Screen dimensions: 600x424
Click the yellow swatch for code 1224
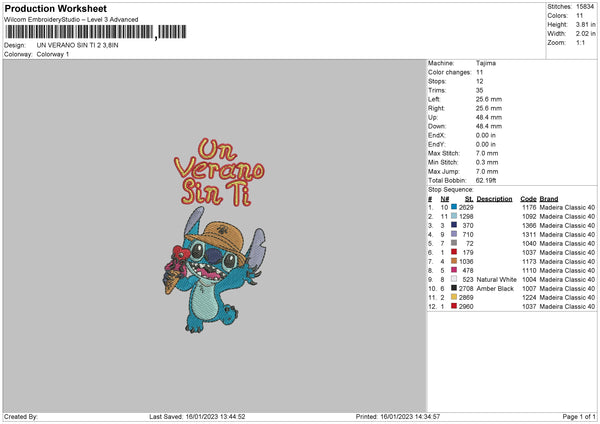454,297
